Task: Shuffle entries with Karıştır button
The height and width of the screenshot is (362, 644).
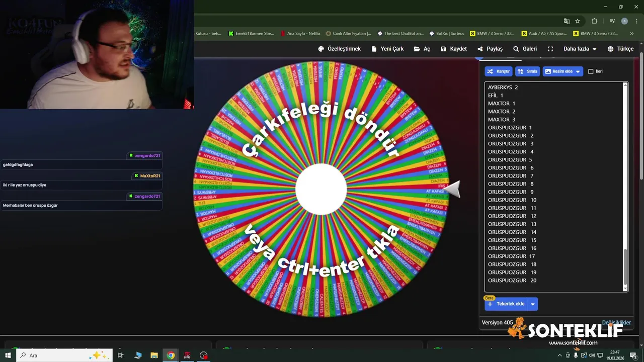Action: point(498,71)
